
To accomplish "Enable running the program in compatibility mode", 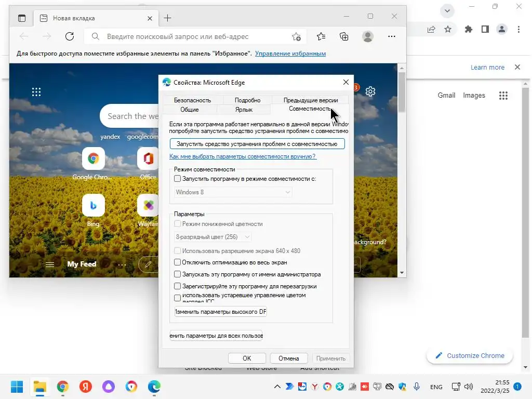I will 178,179.
